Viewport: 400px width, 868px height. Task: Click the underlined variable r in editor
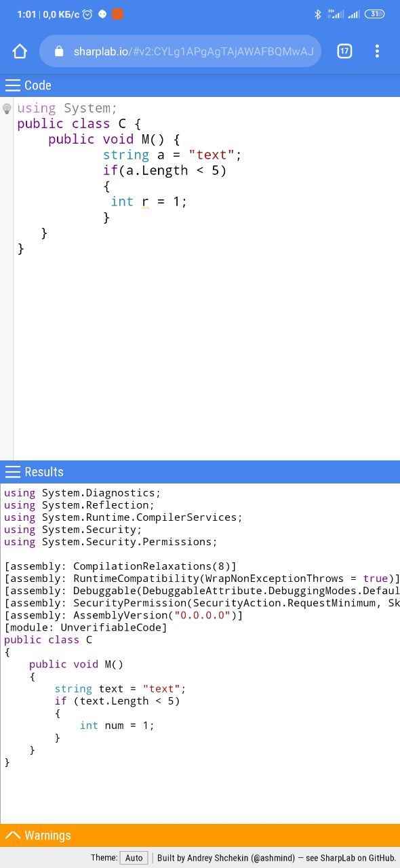coord(145,202)
